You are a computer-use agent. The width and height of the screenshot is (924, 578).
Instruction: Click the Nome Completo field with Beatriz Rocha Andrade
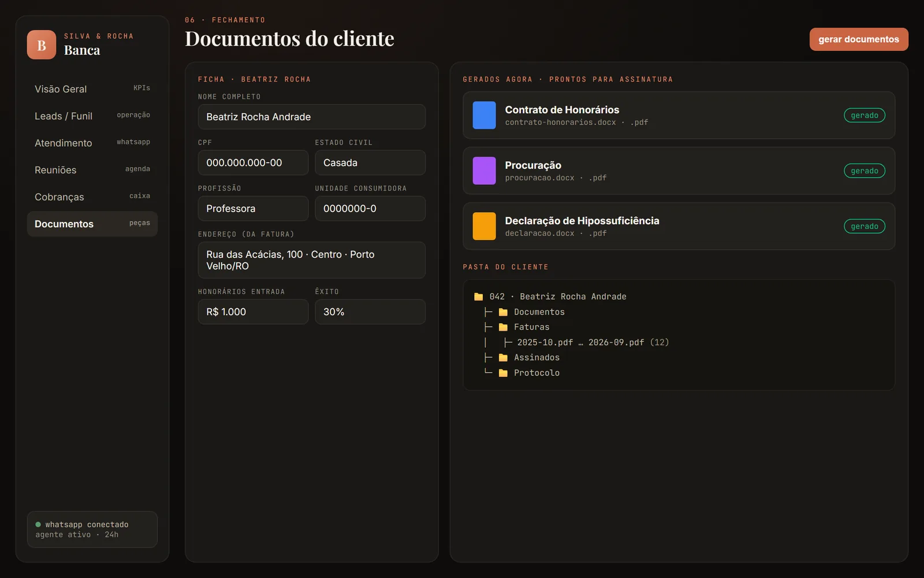(x=312, y=117)
